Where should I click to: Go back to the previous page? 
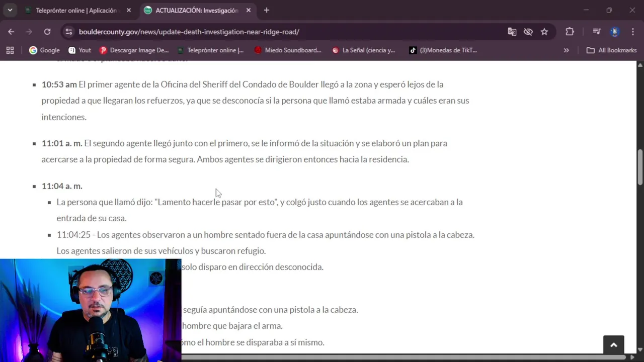(x=11, y=32)
